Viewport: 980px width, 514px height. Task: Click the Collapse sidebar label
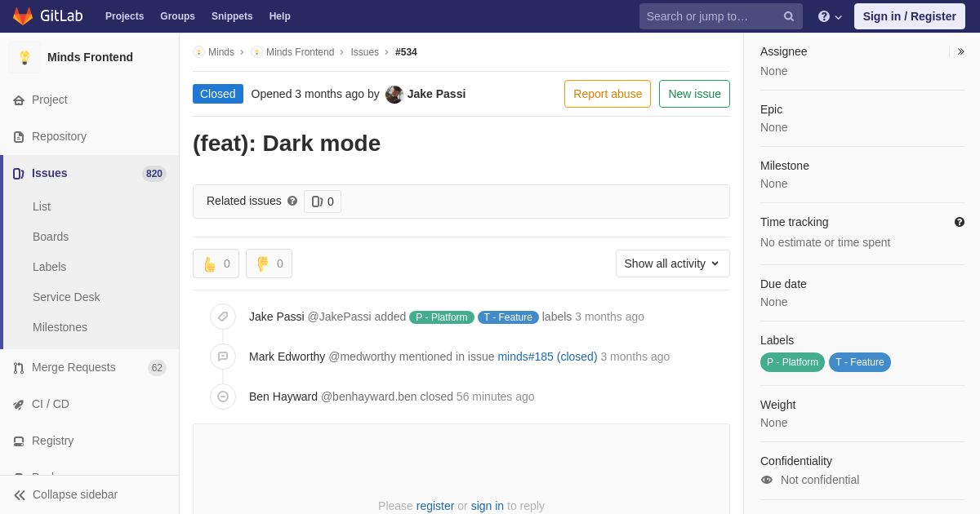click(x=75, y=494)
